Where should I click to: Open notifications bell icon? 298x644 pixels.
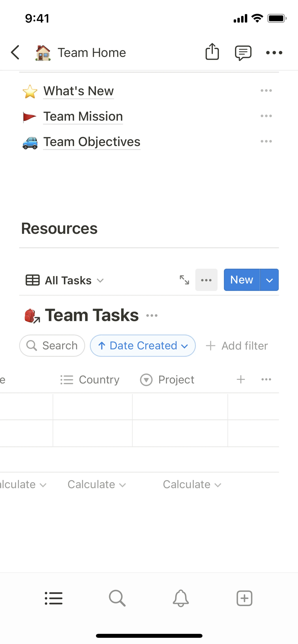pos(181,598)
